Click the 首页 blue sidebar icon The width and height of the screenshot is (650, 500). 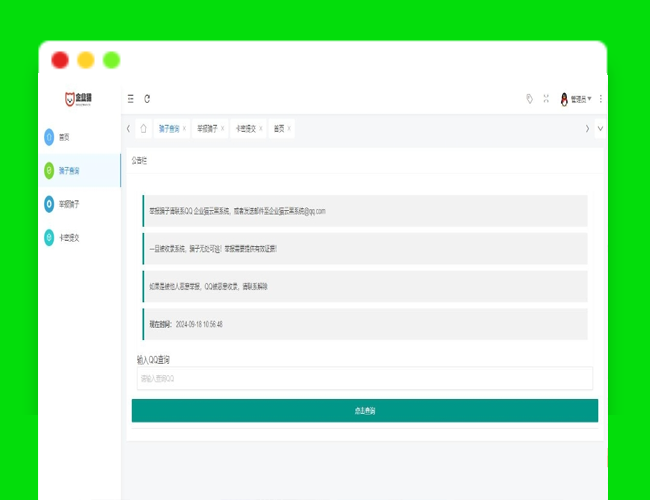pyautogui.click(x=49, y=137)
